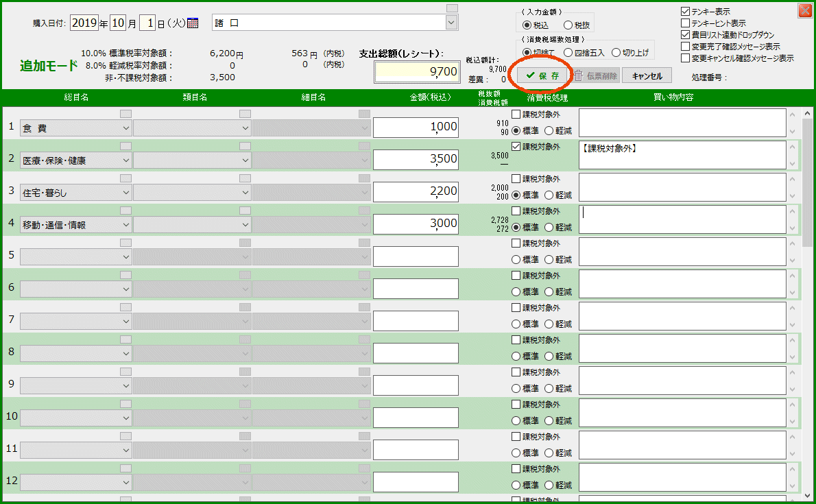The width and height of the screenshot is (816, 504).
Task: Click row 2 amount field 3500
Action: pyautogui.click(x=416, y=160)
